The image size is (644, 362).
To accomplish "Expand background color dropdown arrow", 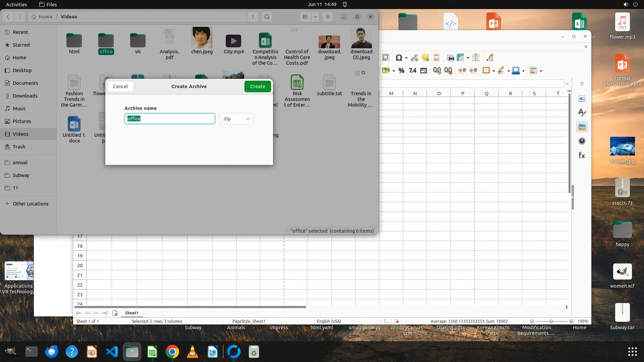I will (523, 71).
